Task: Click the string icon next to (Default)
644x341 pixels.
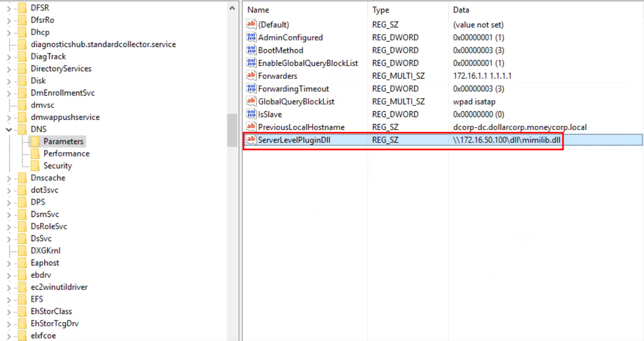Action: click(x=251, y=24)
